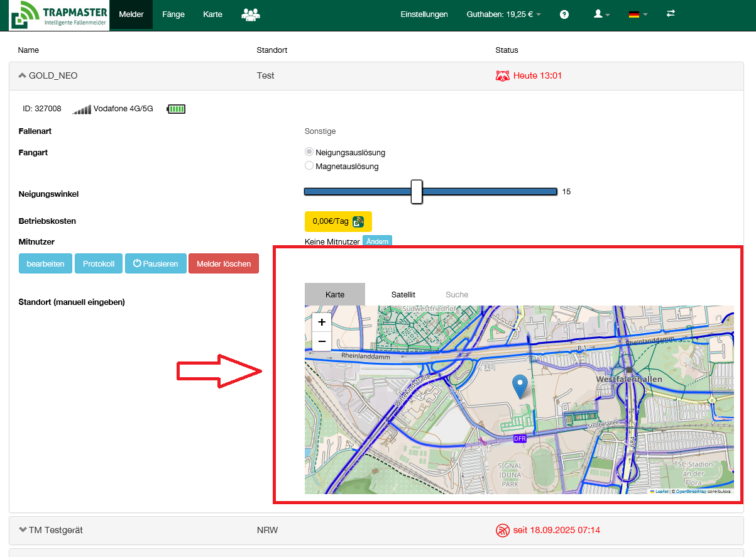Viewport: 756px width, 557px height.
Task: Expand the TM Testgerät device row
Action: click(x=23, y=530)
